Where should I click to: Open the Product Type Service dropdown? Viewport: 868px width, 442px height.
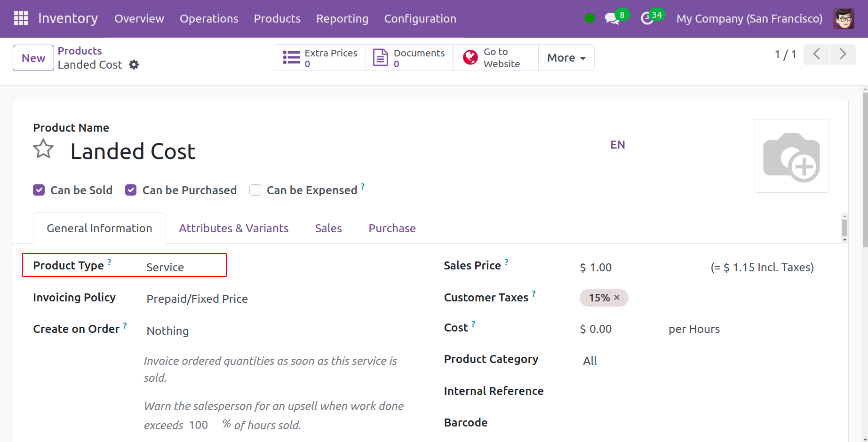(x=183, y=267)
